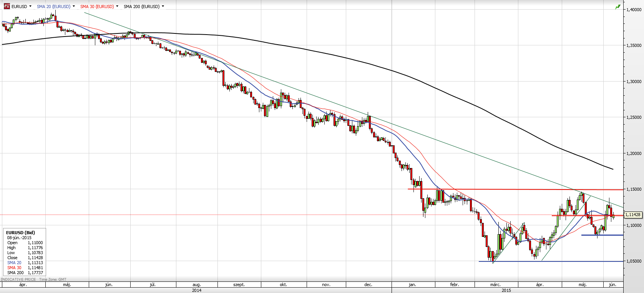Open the EURUSD symbol dropdown arrow

pyautogui.click(x=30, y=7)
